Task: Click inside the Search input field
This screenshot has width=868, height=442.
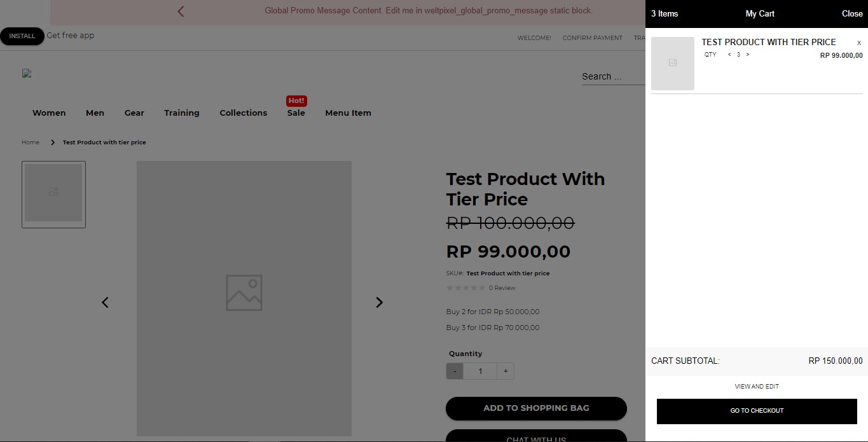Action: (610, 76)
